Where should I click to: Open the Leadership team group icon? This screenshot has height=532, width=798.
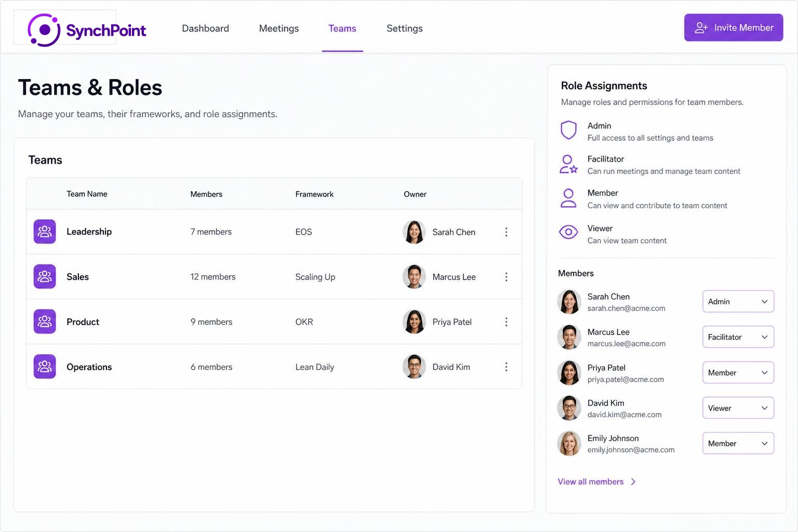[45, 232]
